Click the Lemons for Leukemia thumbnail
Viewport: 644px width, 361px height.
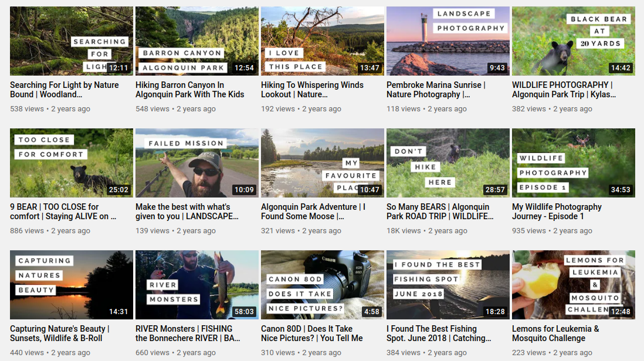click(x=574, y=285)
